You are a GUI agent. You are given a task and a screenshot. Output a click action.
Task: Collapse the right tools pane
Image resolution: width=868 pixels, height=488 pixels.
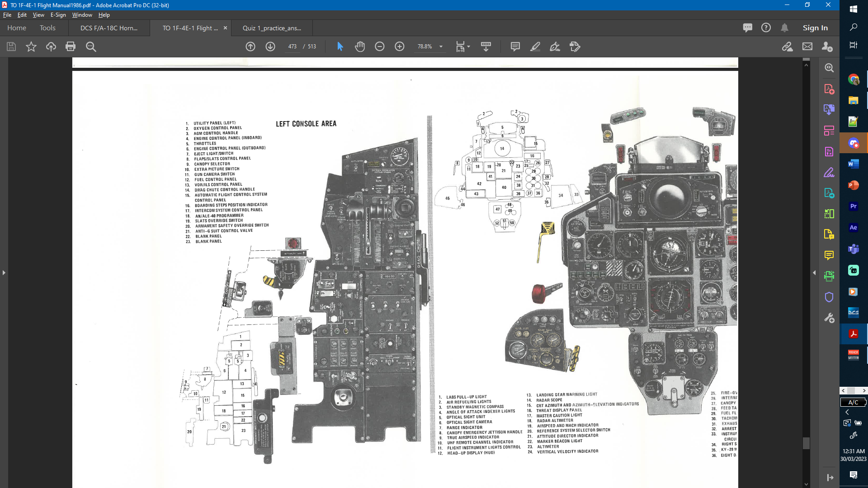[x=814, y=272]
